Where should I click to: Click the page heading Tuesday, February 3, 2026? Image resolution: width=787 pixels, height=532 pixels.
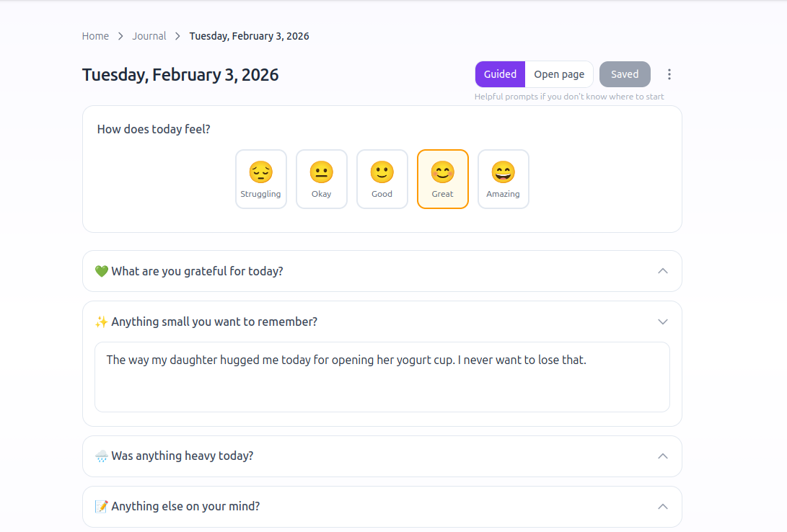pyautogui.click(x=180, y=75)
